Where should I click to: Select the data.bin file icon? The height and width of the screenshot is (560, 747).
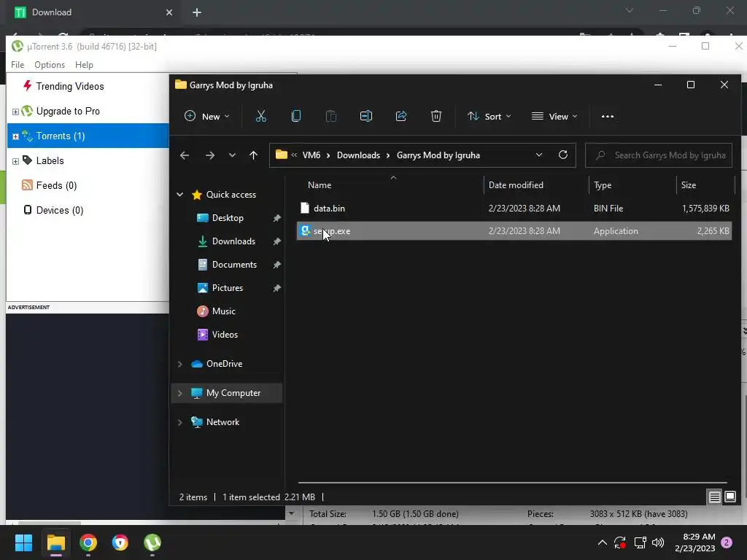(x=305, y=208)
